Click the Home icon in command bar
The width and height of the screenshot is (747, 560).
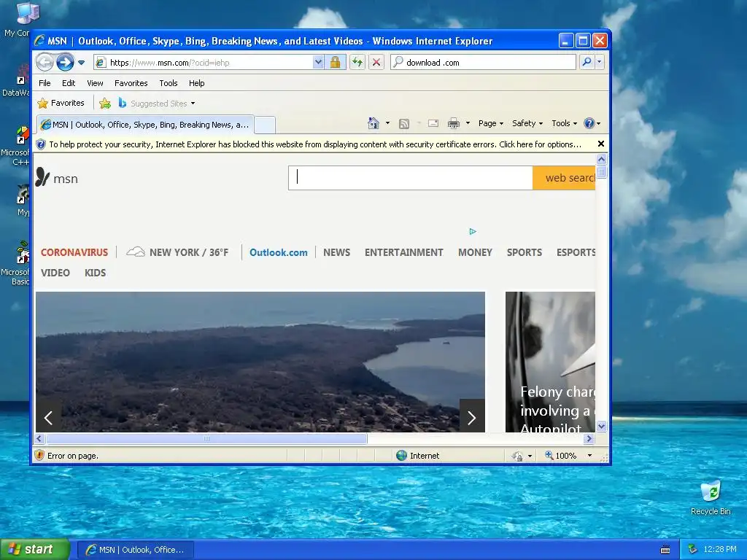tap(373, 123)
